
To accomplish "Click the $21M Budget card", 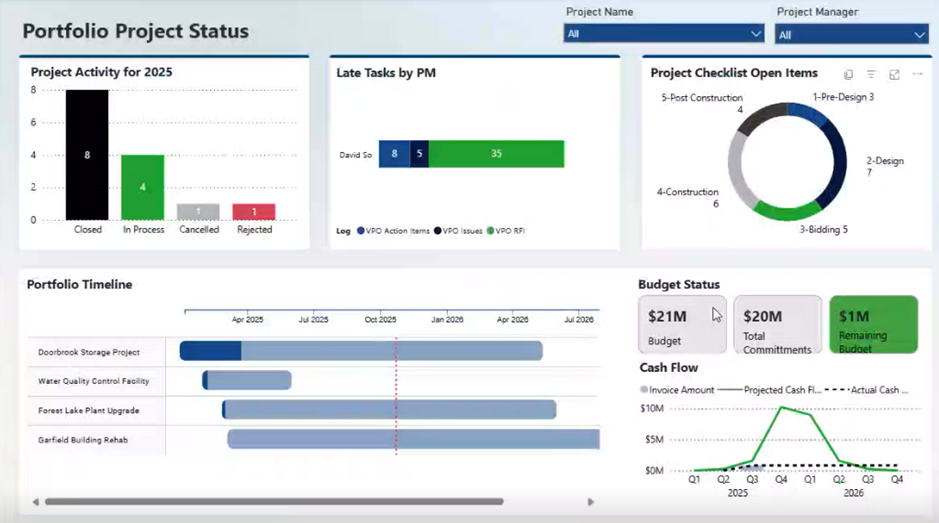I will coord(682,324).
